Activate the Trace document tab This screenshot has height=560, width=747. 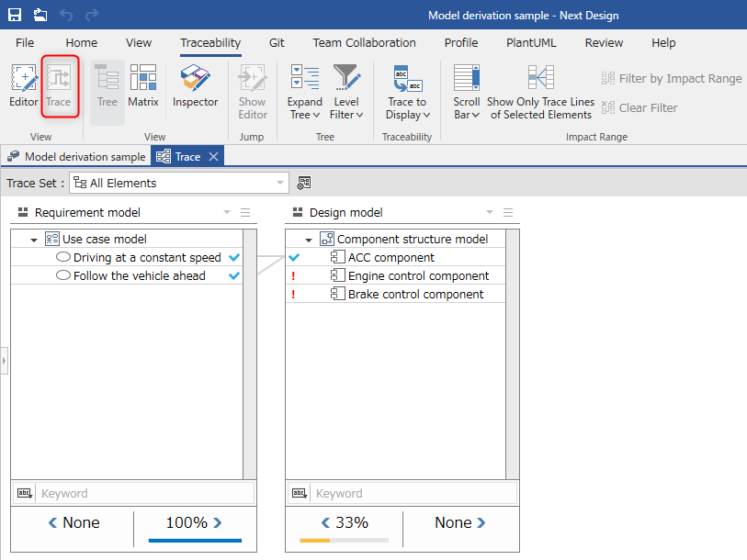pyautogui.click(x=187, y=157)
